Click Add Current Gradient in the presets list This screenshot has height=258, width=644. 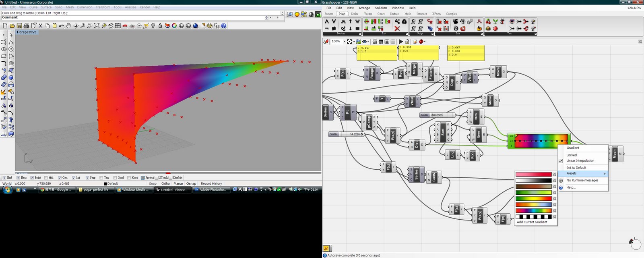(x=532, y=222)
